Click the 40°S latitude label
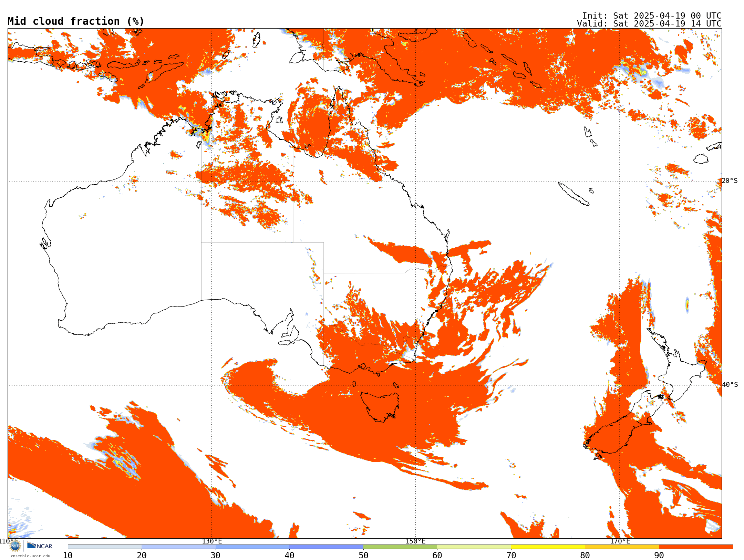Image resolution: width=744 pixels, height=560 pixels. pos(730,385)
